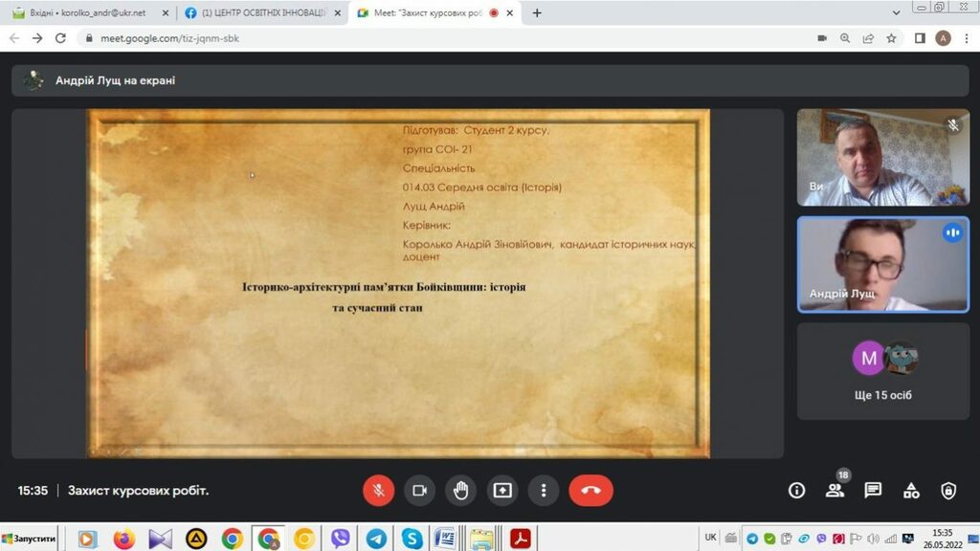Unmute the microphone in Meet
Image resolution: width=980 pixels, height=551 pixels.
click(378, 491)
